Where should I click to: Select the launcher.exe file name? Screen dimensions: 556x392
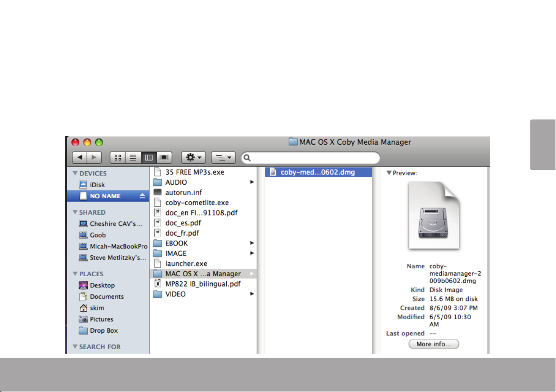click(x=186, y=264)
